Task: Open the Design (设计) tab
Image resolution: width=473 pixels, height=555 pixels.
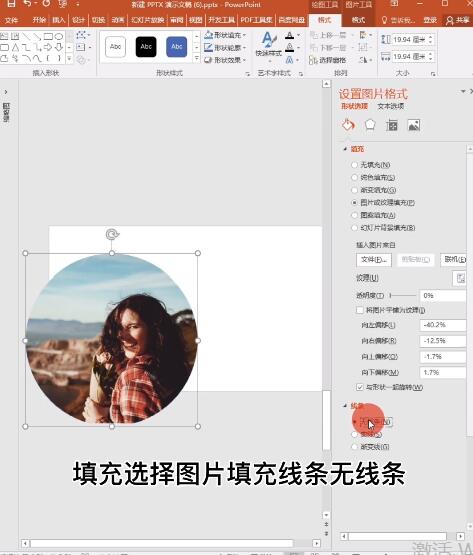Action: coord(78,20)
